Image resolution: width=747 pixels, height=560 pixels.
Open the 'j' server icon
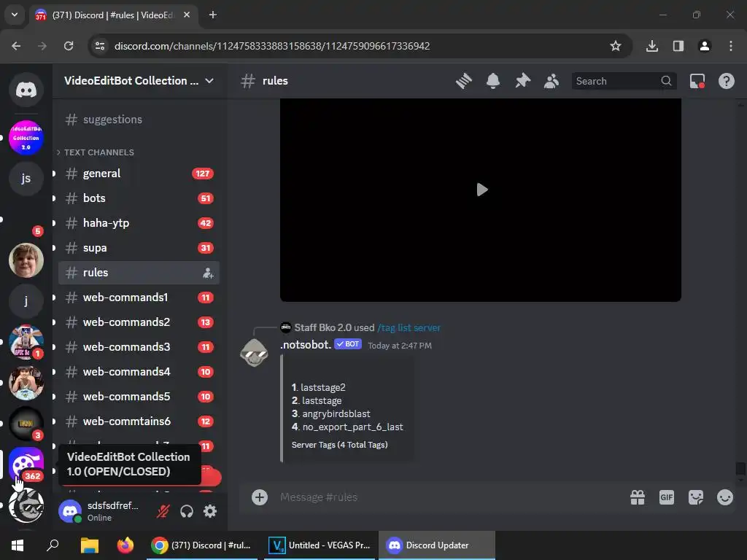click(26, 300)
